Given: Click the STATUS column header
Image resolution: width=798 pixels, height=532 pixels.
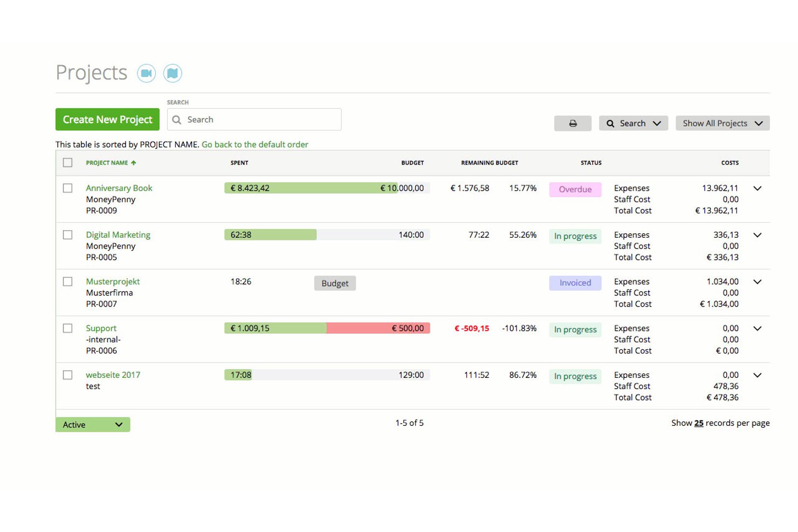Looking at the screenshot, I should [x=591, y=163].
